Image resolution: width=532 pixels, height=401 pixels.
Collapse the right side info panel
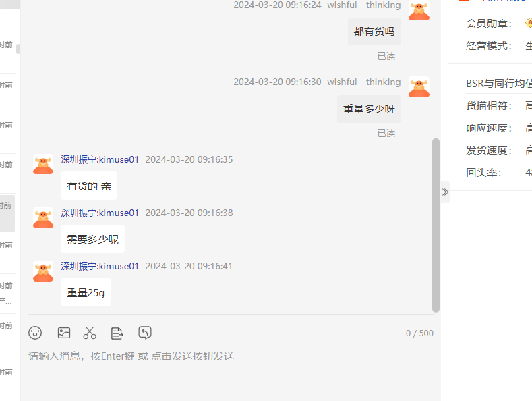[x=445, y=192]
